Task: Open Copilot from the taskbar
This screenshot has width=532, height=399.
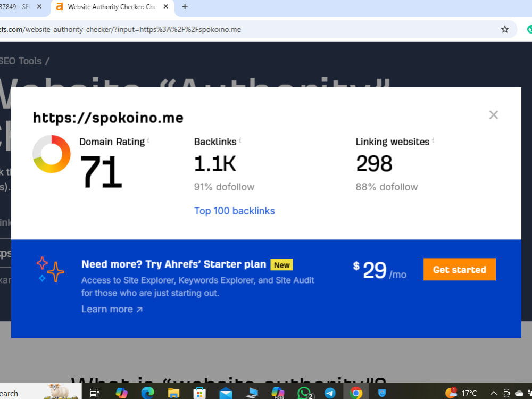Action: pyautogui.click(x=121, y=393)
